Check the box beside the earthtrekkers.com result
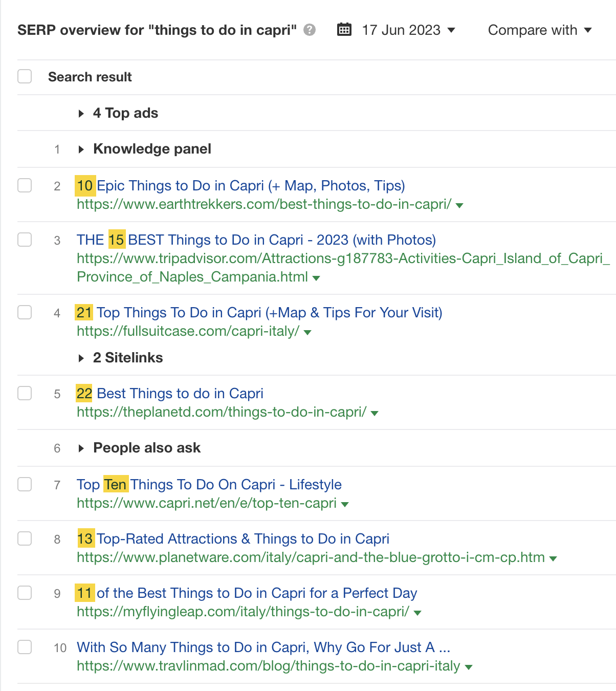This screenshot has width=616, height=691. pos(24,185)
